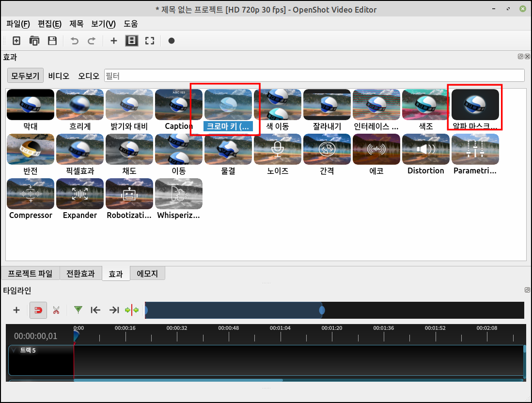This screenshot has width=532, height=403.
Task: Select the 채도 saturation effect
Action: [x=129, y=155]
